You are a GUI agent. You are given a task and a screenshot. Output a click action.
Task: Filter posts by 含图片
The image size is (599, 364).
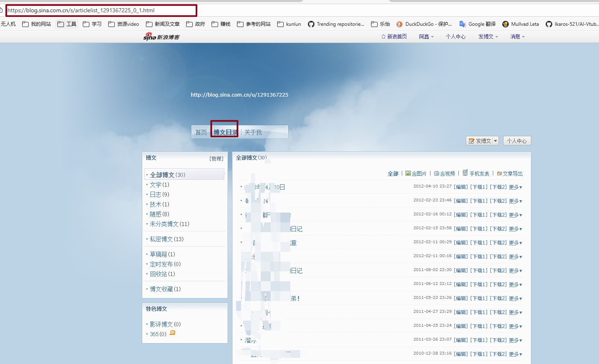416,174
